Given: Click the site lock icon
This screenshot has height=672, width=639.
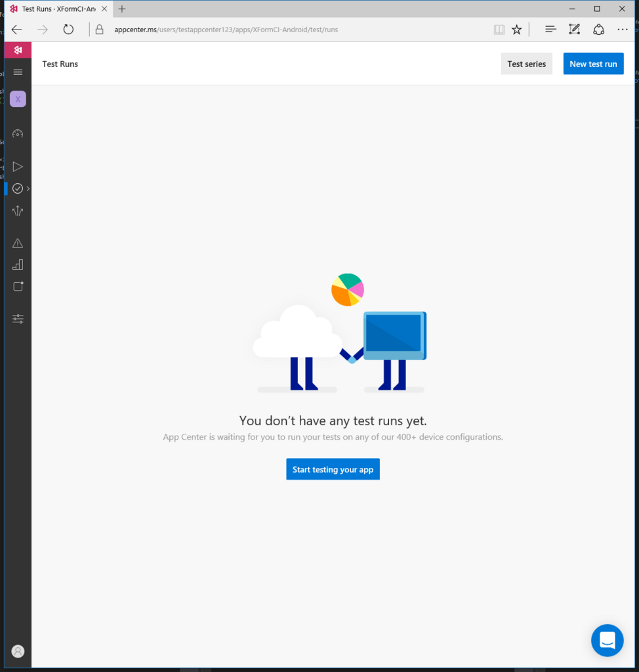Looking at the screenshot, I should point(99,30).
